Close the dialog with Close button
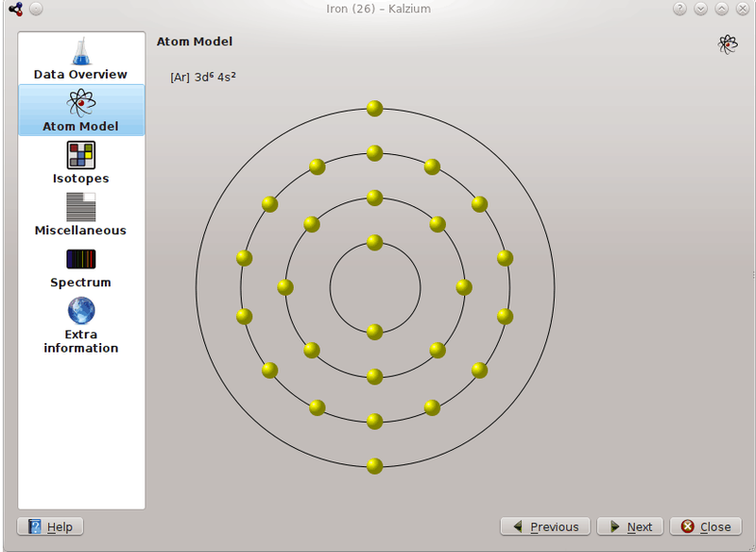The width and height of the screenshot is (756, 552). (x=706, y=526)
